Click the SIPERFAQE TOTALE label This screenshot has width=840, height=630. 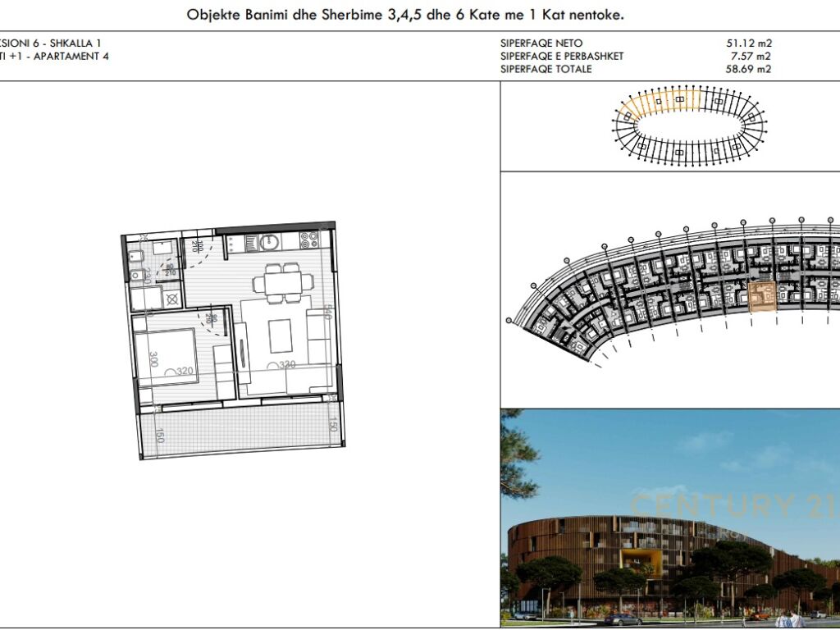[x=546, y=69]
